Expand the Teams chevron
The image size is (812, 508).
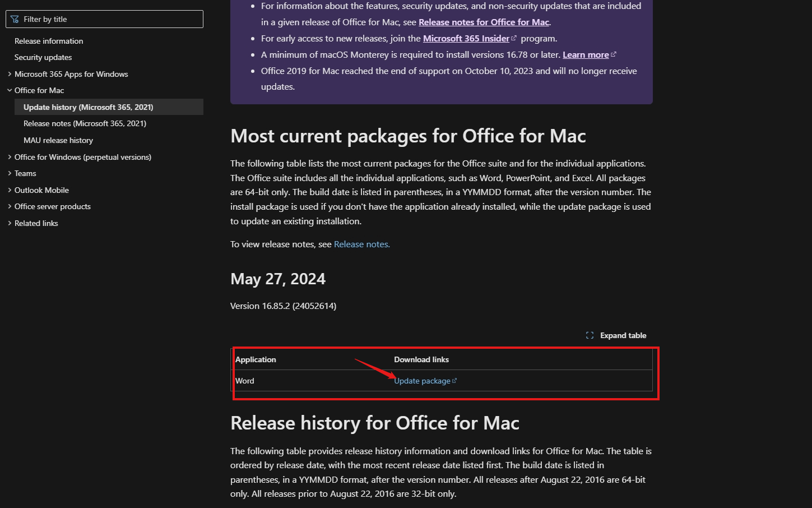coord(10,173)
